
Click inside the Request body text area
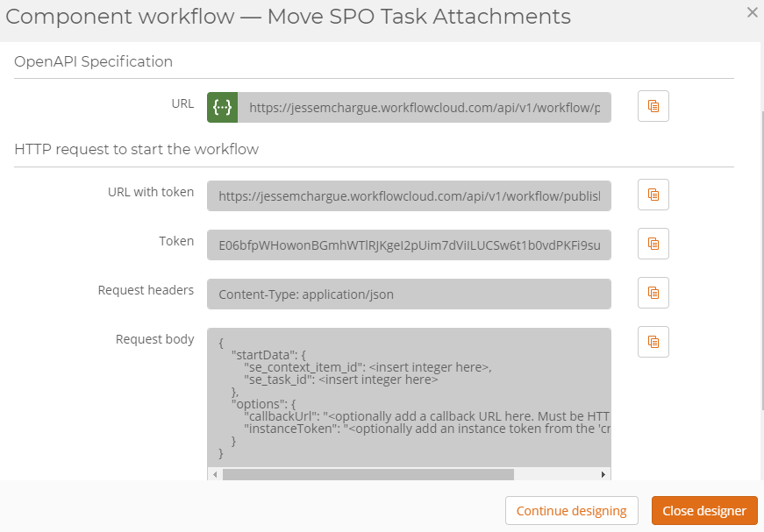point(409,398)
